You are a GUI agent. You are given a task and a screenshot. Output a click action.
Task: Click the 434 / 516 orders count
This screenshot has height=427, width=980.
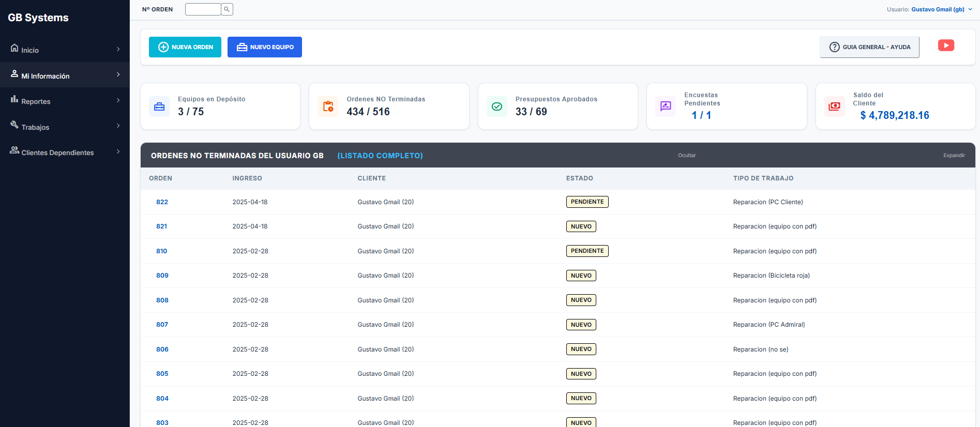click(x=368, y=112)
